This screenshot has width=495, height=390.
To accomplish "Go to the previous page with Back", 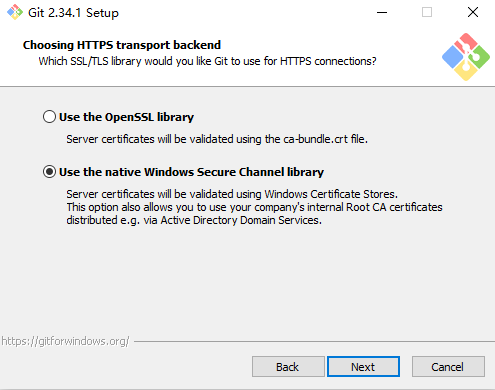I will point(288,367).
